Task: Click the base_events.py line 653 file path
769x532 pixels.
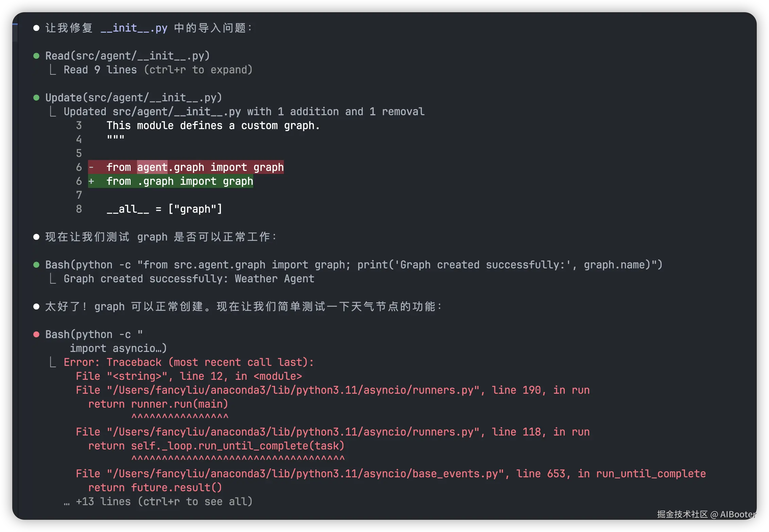Action: coord(306,474)
